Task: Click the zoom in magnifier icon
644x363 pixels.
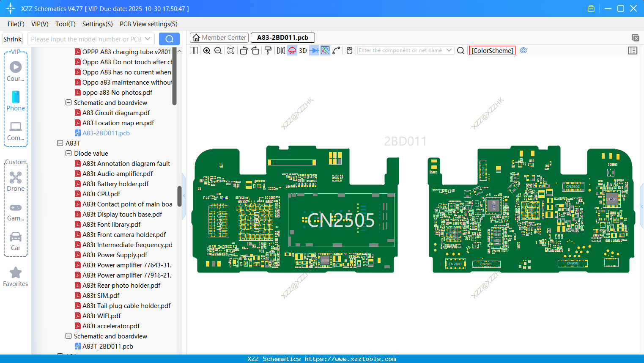Action: [207, 51]
